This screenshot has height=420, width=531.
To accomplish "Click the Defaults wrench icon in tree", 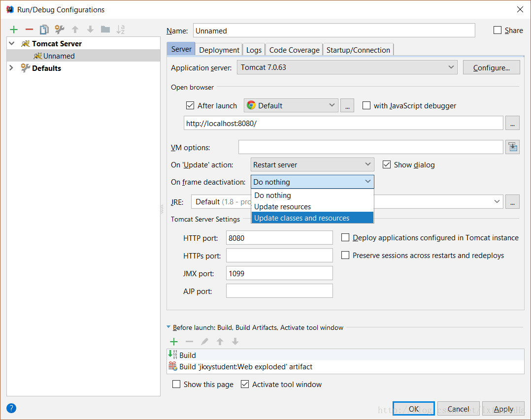I will (x=26, y=68).
